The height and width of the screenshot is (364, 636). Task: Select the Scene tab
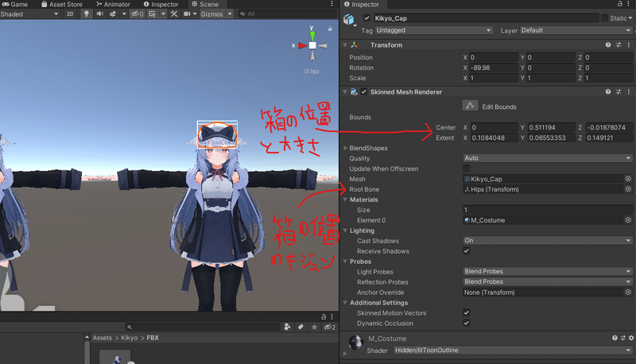pos(205,4)
